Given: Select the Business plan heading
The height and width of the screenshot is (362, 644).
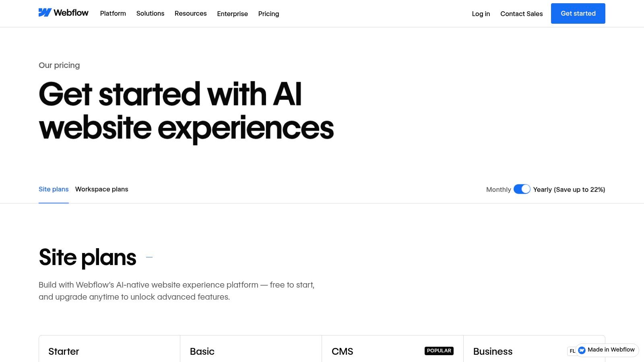Looking at the screenshot, I should click(493, 352).
